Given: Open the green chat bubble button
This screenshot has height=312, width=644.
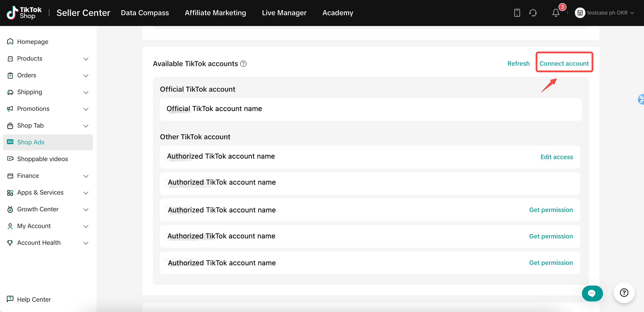Looking at the screenshot, I should coord(592,293).
